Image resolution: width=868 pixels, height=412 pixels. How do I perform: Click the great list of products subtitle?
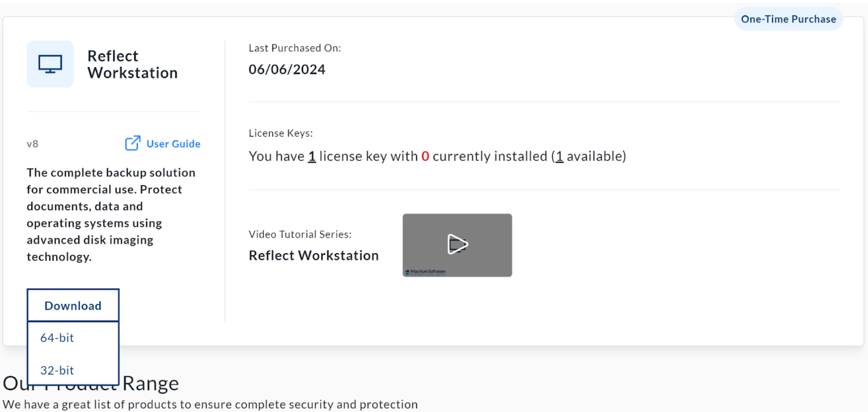210,404
